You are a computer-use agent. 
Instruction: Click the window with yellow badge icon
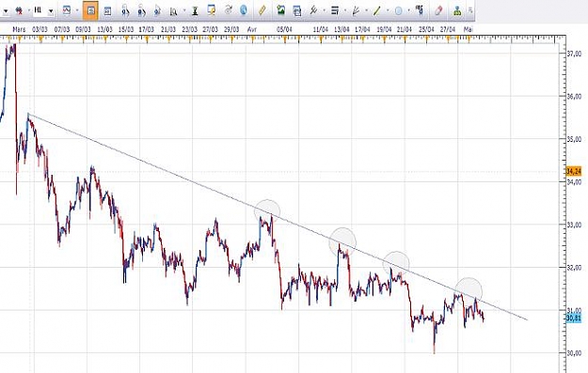[x=212, y=10]
